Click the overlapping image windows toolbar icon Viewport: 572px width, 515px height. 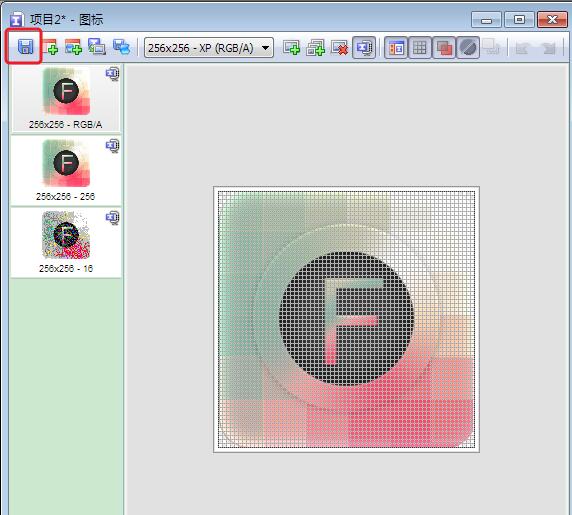(97, 47)
